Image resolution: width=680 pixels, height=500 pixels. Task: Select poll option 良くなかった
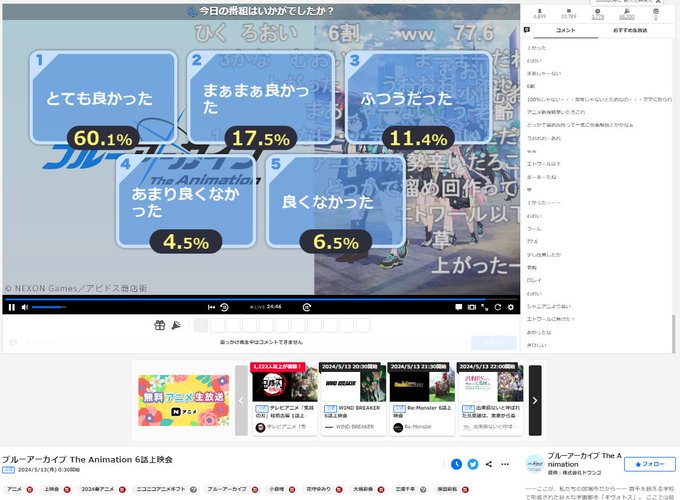click(336, 202)
